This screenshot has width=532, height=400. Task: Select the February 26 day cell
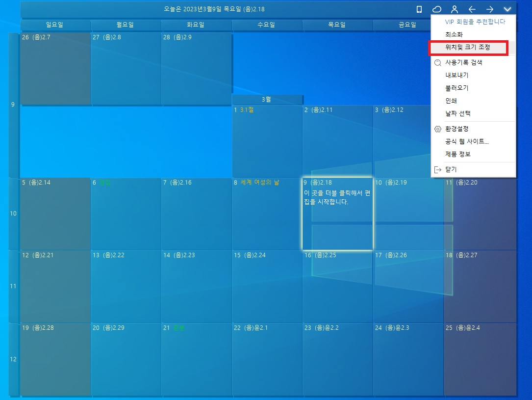pyautogui.click(x=55, y=69)
